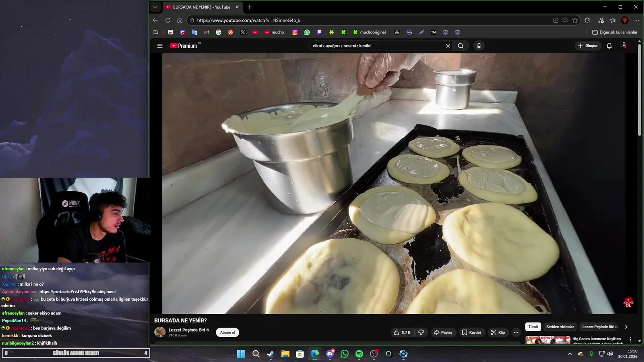644x362 pixels.
Task: Open the YouTube guide hamburger menu
Action: pyautogui.click(x=159, y=46)
